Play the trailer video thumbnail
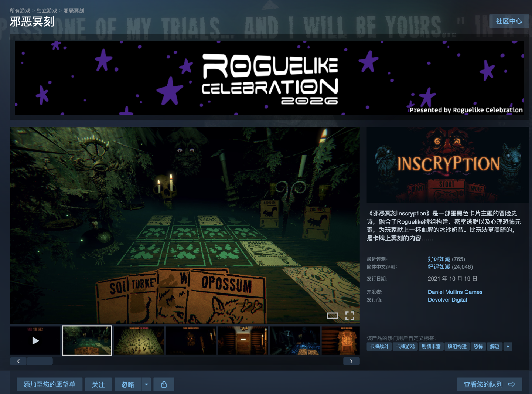 (x=35, y=340)
